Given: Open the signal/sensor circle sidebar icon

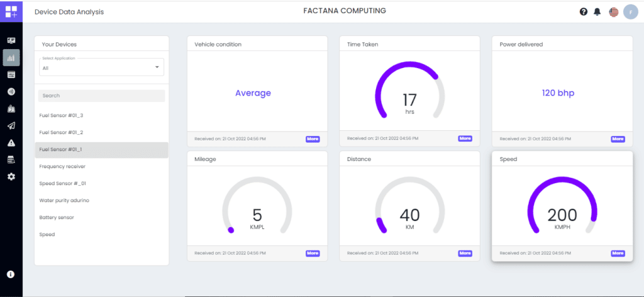Looking at the screenshot, I should click(11, 92).
